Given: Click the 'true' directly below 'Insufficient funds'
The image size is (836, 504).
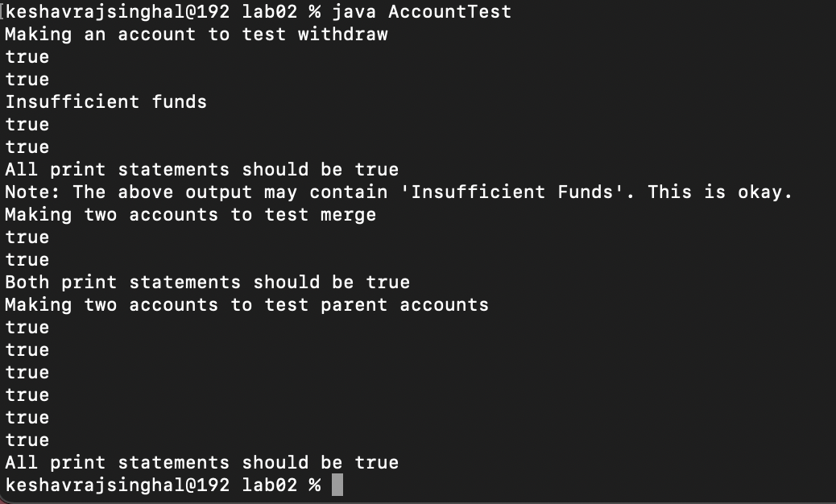Looking at the screenshot, I should pos(27,125).
